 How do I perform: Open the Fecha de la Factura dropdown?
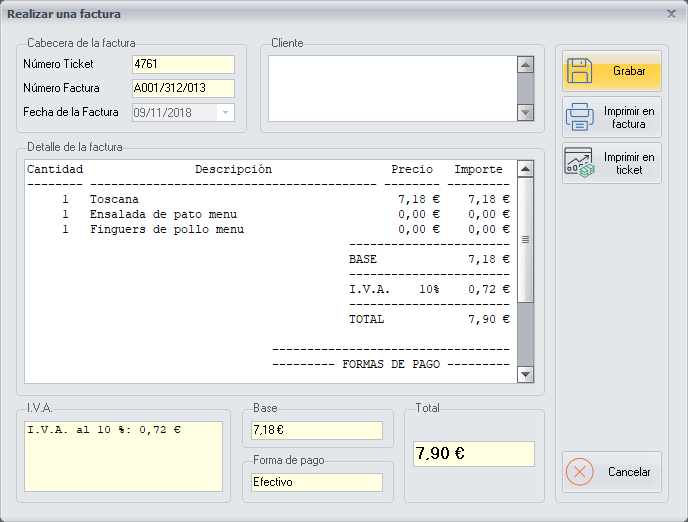click(225, 113)
